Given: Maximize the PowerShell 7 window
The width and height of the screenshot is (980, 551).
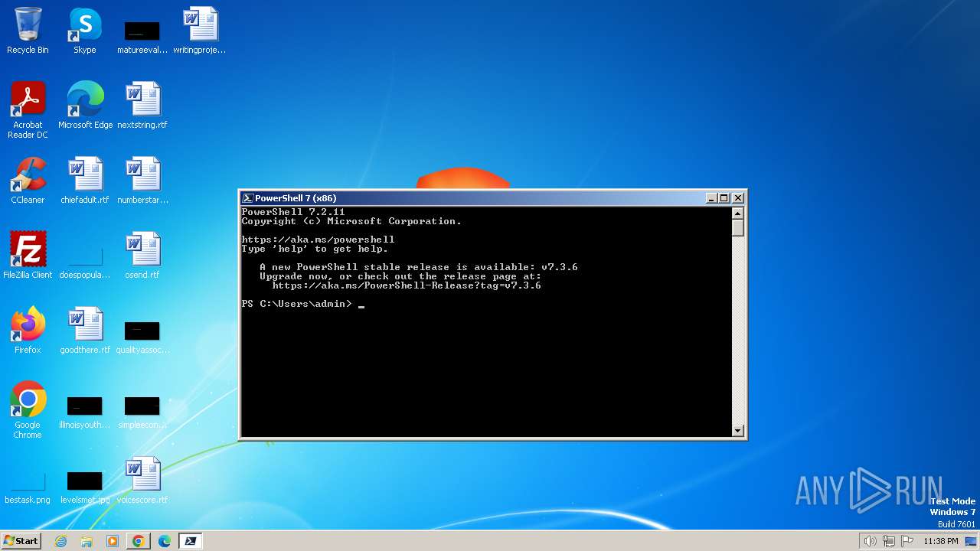Looking at the screenshot, I should [x=724, y=198].
